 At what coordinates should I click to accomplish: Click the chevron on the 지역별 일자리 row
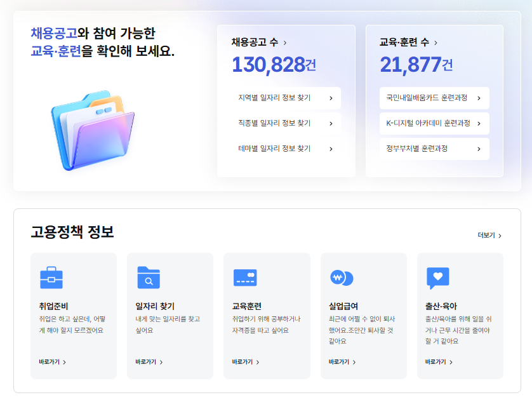(x=331, y=98)
